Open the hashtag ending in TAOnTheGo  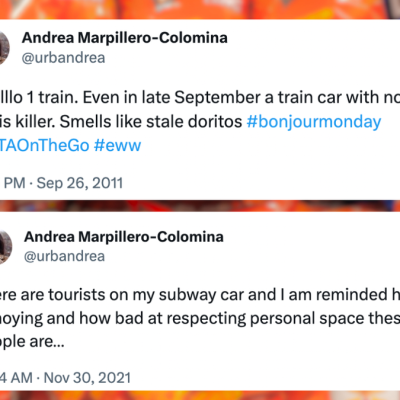tap(45, 145)
